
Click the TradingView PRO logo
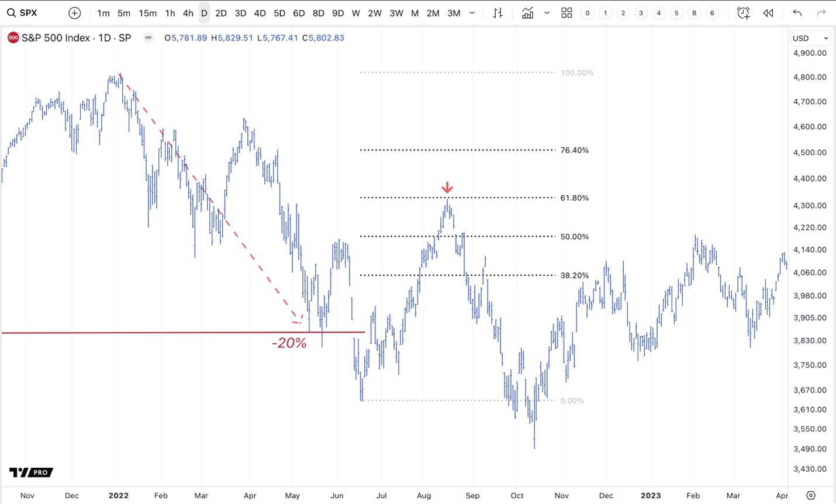coord(31,472)
